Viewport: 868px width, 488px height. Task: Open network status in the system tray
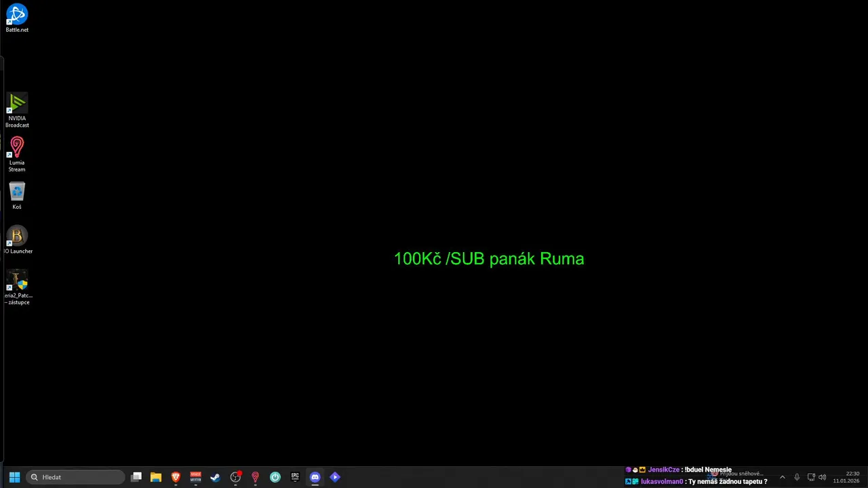click(x=811, y=477)
